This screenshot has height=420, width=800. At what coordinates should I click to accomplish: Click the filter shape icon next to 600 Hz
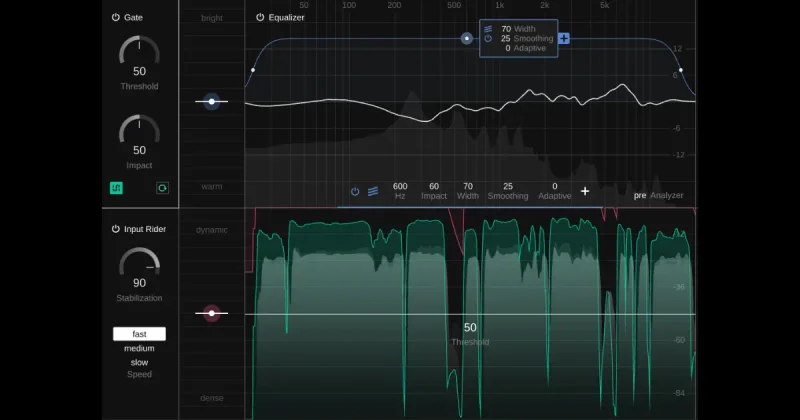click(x=373, y=191)
